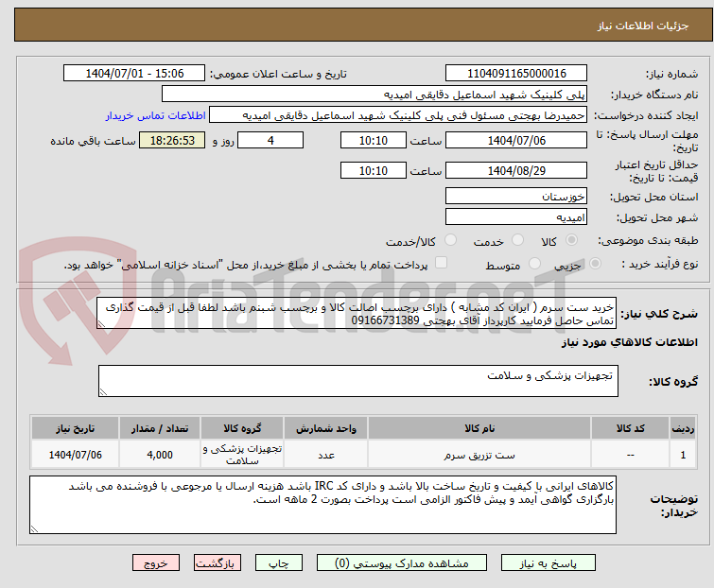
Task: Click the نام کالا column header
Action: [479, 429]
